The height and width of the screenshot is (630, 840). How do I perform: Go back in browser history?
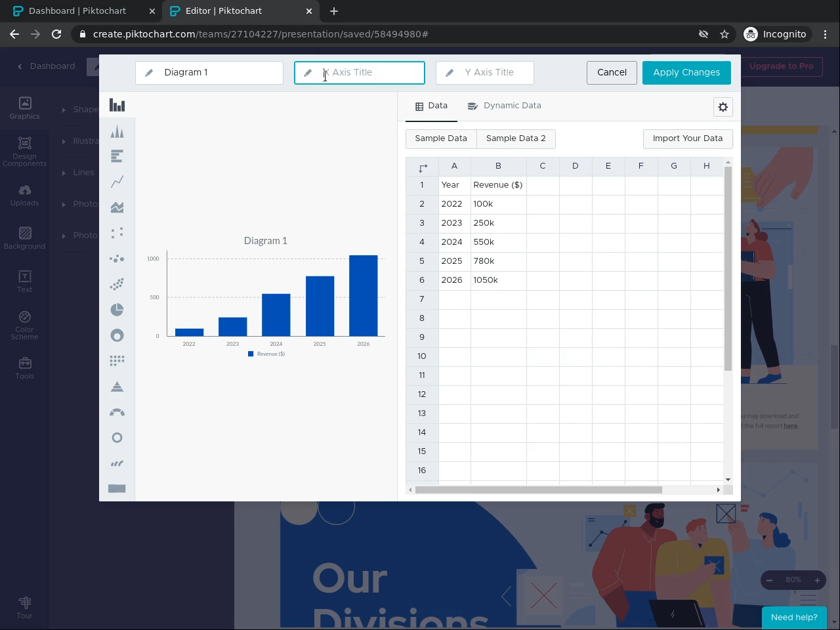pos(14,34)
